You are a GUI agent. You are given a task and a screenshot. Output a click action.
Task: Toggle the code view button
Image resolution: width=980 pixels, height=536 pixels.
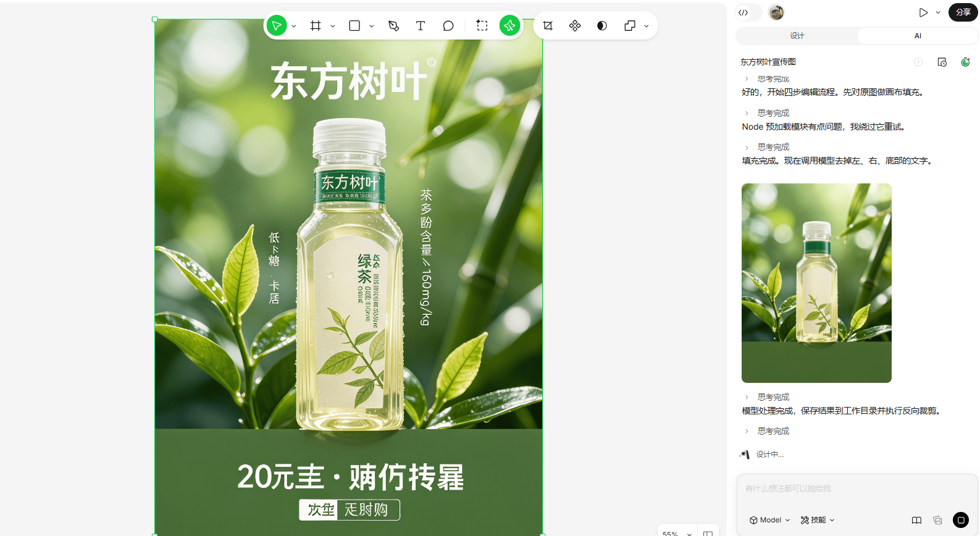(743, 12)
